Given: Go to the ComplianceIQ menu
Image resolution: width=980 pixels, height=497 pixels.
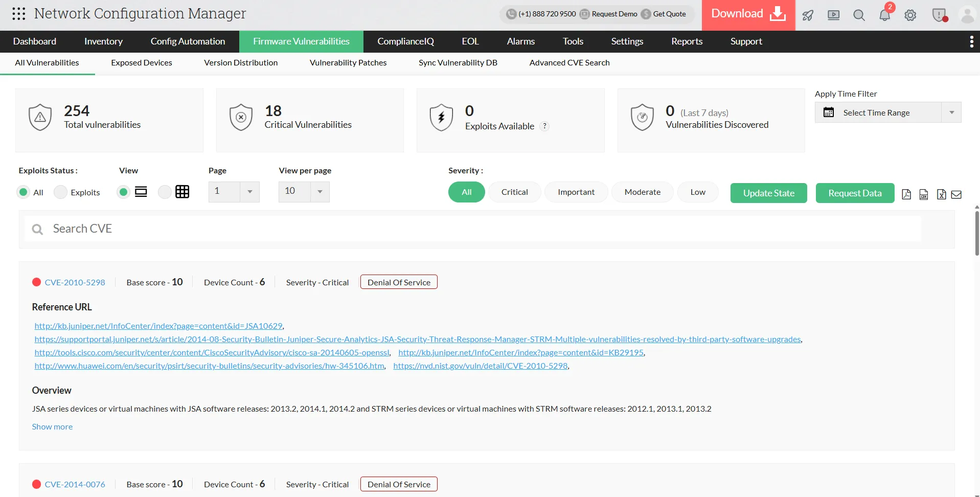Looking at the screenshot, I should click(405, 41).
